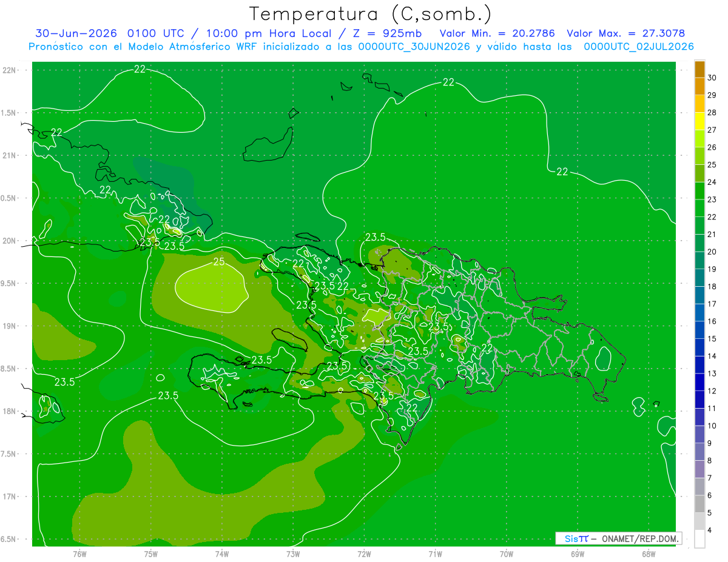Click the "69W" longitude axis label
Viewport: 728px width, 562px height.
578,554
